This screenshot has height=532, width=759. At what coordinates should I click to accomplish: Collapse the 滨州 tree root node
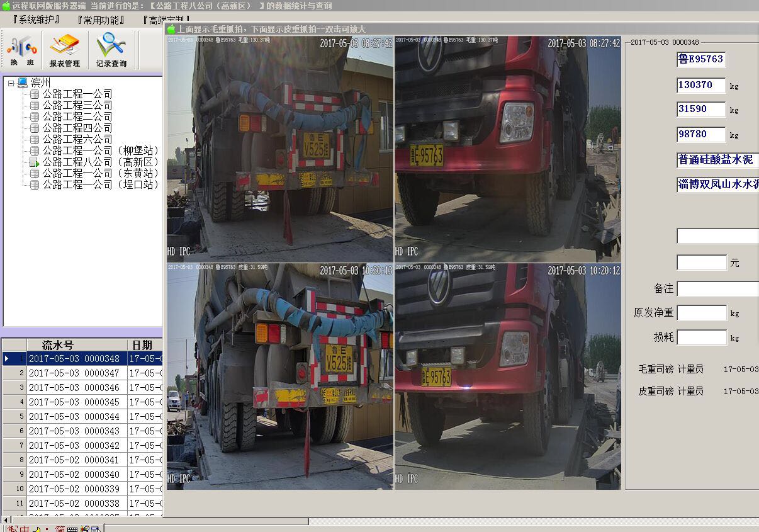11,82
